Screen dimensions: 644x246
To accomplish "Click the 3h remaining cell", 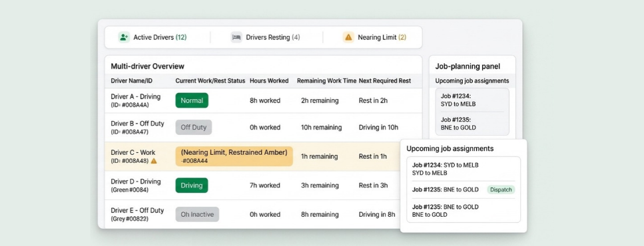I will 320,185.
